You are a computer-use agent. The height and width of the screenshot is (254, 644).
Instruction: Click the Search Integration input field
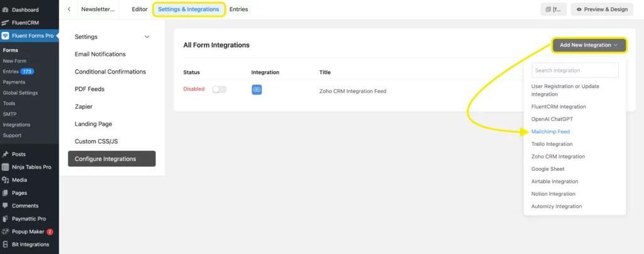pyautogui.click(x=575, y=70)
